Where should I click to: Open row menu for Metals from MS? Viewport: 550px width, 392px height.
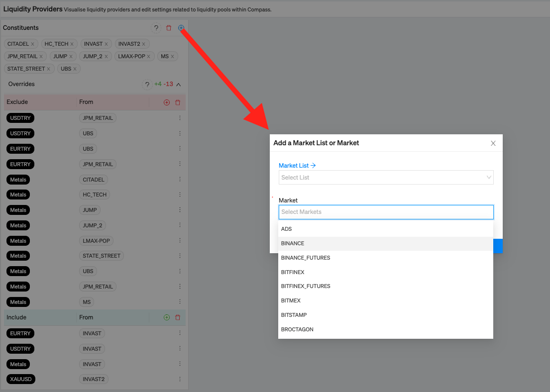(180, 301)
